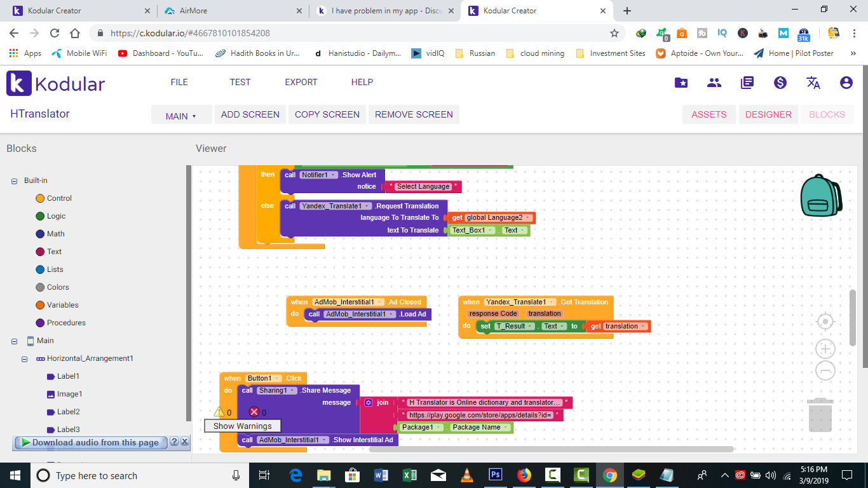Viewport: 868px width, 488px height.
Task: Collapse the Main screen tree node
Action: click(14, 341)
